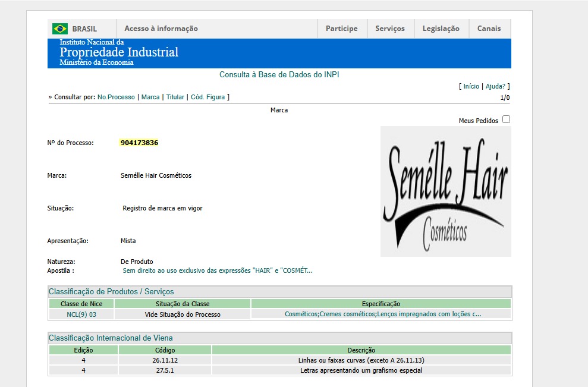
Task: Click the Registro de marca em vigor status
Action: (x=162, y=208)
